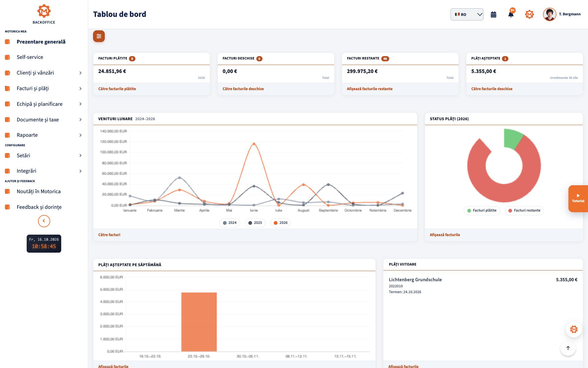
Task: Click the T. Bergmann profile avatar
Action: point(549,14)
